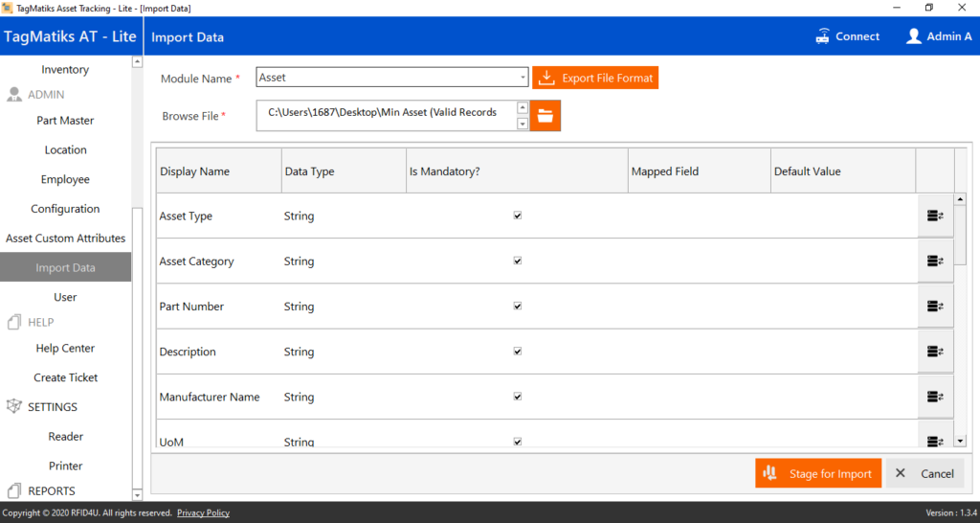Open Part Master in the sidebar
This screenshot has width=980, height=523.
tap(65, 120)
